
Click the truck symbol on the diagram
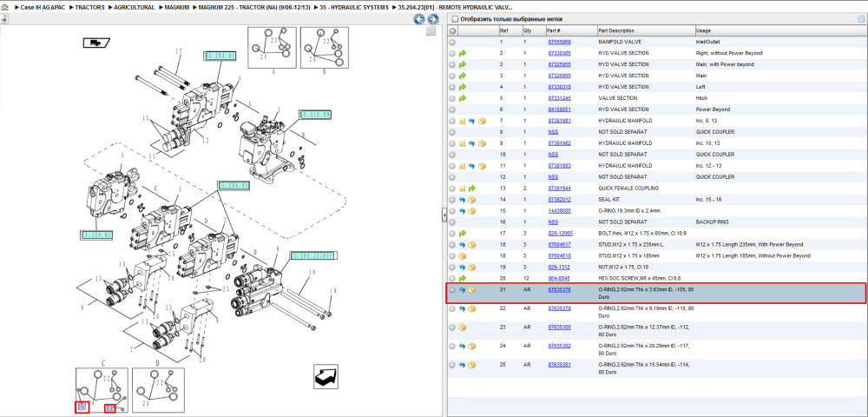pos(96,42)
